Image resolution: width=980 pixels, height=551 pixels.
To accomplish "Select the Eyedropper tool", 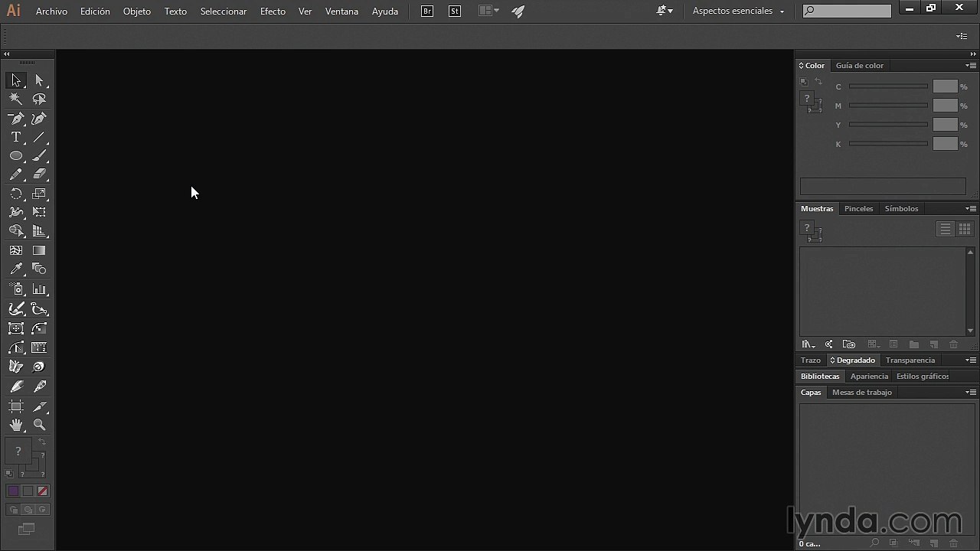I will [x=16, y=269].
